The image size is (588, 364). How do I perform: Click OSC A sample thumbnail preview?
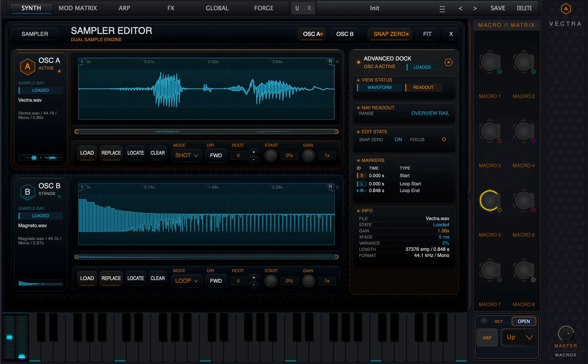click(x=41, y=158)
